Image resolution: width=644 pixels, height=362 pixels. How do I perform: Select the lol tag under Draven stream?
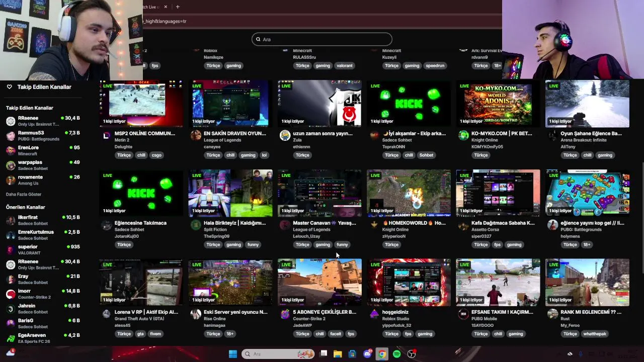coord(264,155)
